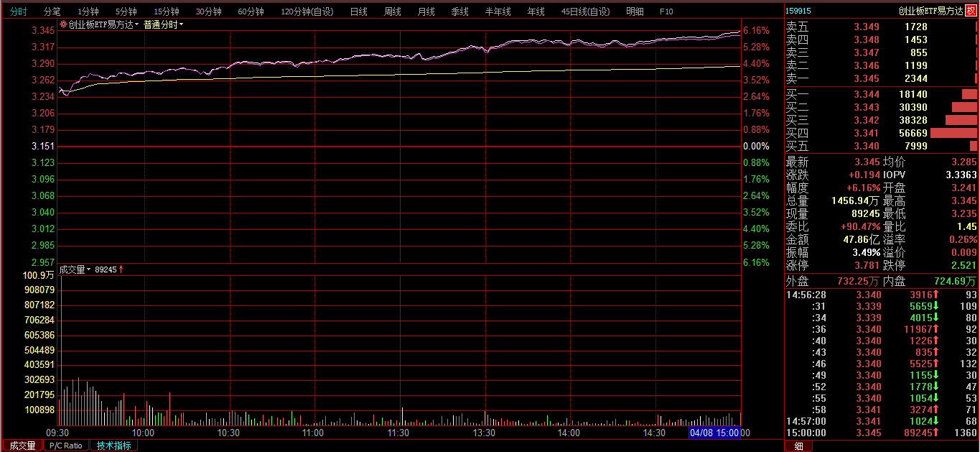The image size is (980, 452).
Task: Switch to the 60分钟 chart period
Action: [x=251, y=11]
